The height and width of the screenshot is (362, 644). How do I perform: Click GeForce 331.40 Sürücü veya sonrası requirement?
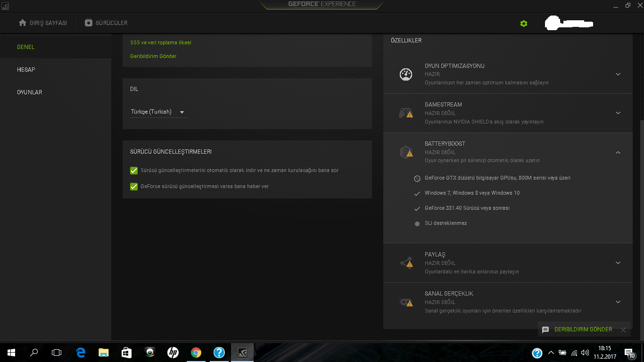pos(467,208)
